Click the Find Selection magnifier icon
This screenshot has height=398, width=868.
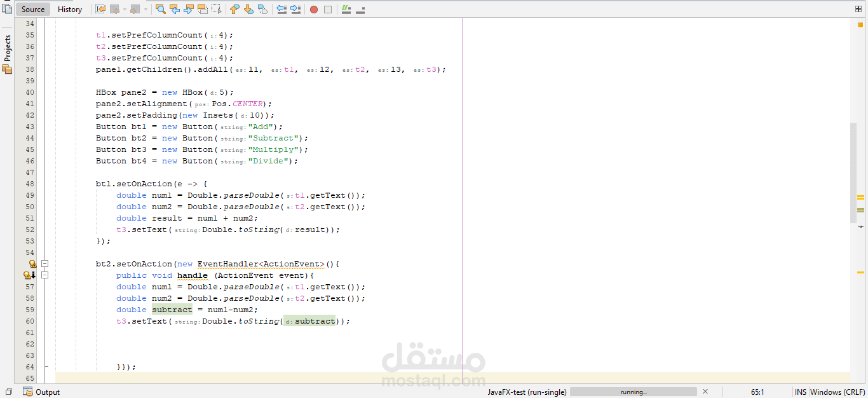click(161, 9)
